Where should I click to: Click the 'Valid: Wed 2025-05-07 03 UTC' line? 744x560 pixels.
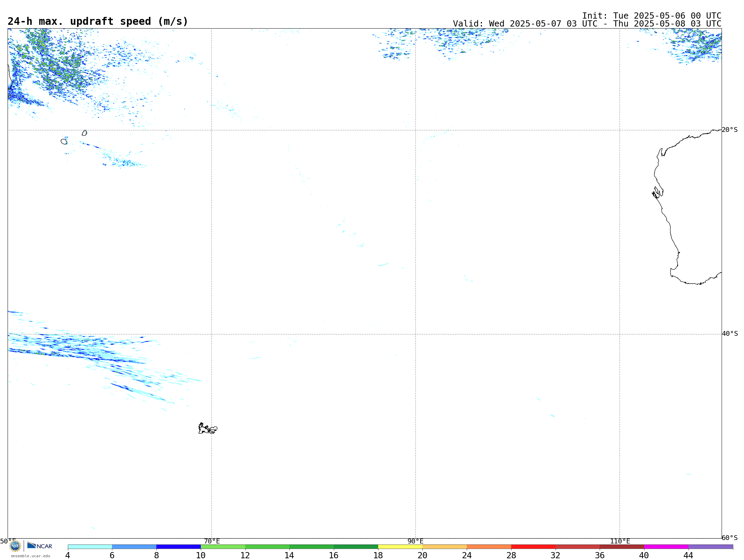587,24
